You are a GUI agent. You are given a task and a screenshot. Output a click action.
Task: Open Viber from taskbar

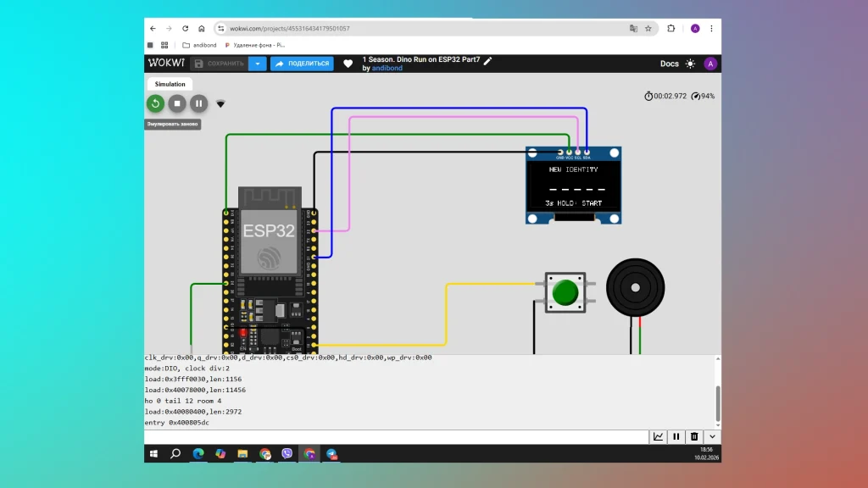click(x=287, y=454)
